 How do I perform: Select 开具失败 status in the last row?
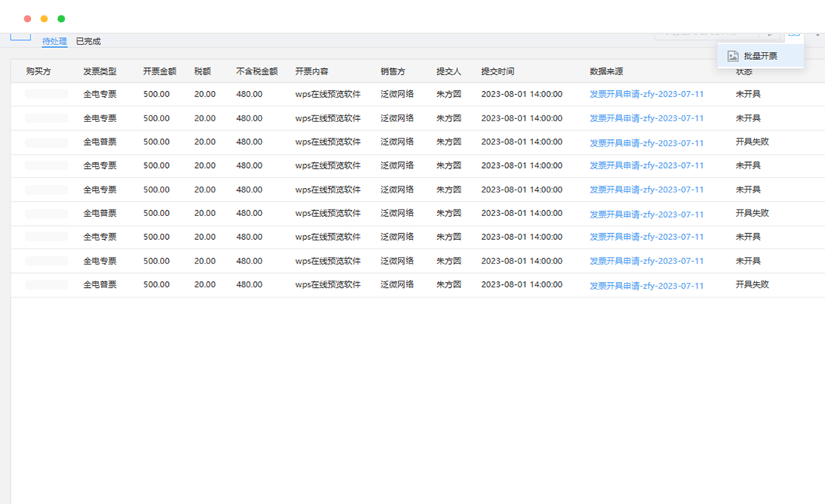[x=752, y=284]
